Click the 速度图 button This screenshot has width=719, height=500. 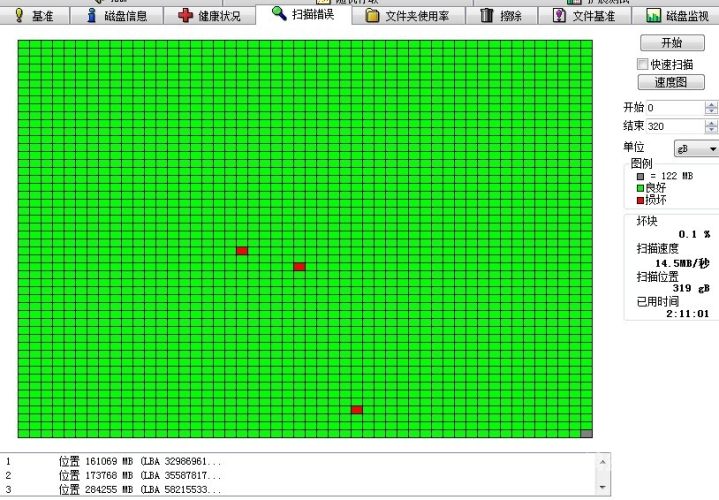(x=672, y=82)
